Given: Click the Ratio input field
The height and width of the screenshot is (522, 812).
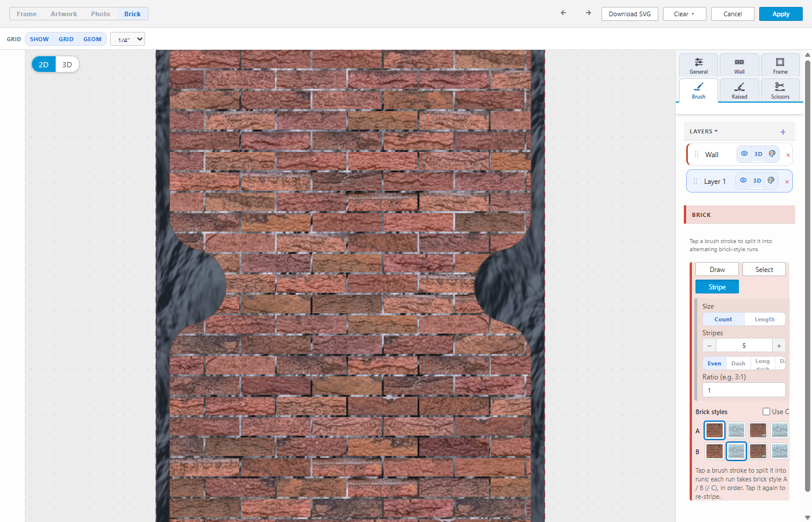Looking at the screenshot, I should click(x=744, y=390).
